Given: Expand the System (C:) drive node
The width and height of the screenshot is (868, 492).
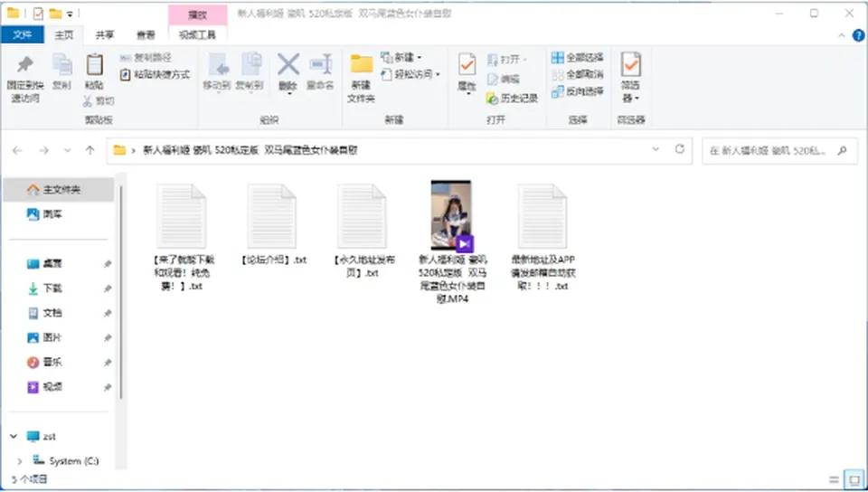Looking at the screenshot, I should (19, 461).
